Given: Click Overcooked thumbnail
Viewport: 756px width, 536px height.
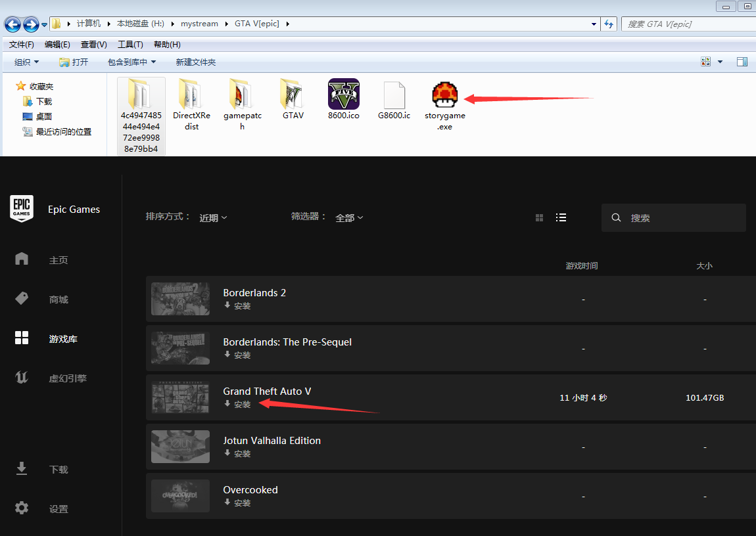Looking at the screenshot, I should coord(180,495).
